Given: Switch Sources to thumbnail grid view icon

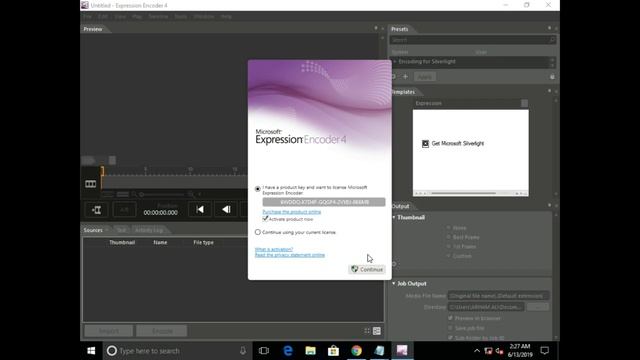Looking at the screenshot, I should coord(367,331).
